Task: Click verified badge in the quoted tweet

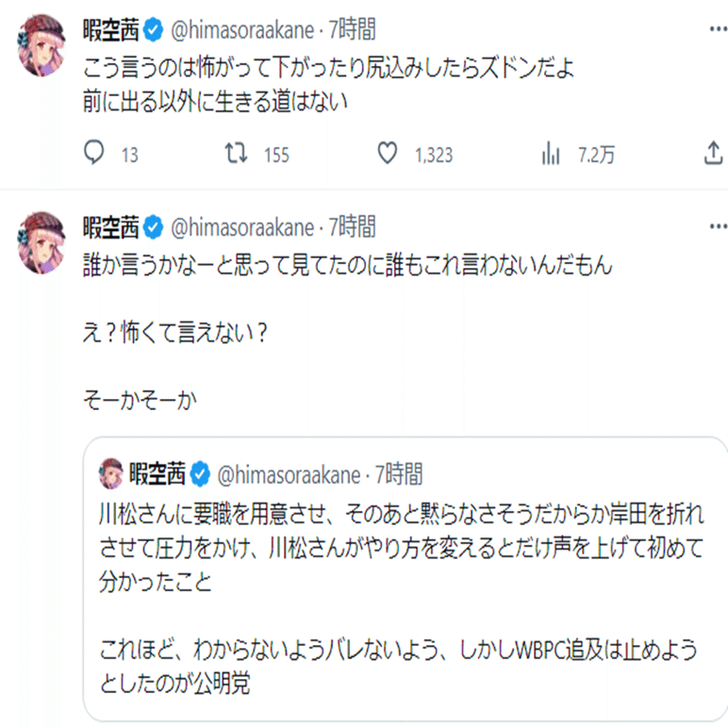Action: (201, 472)
